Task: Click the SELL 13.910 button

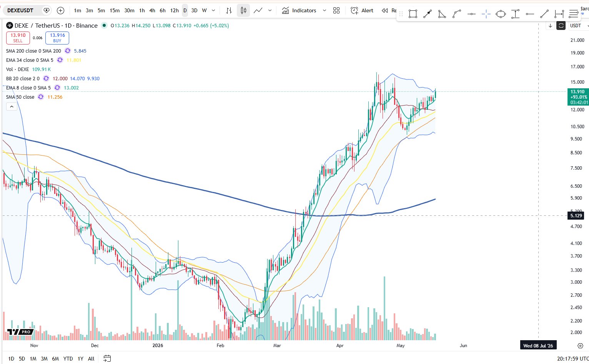Action: pyautogui.click(x=18, y=38)
